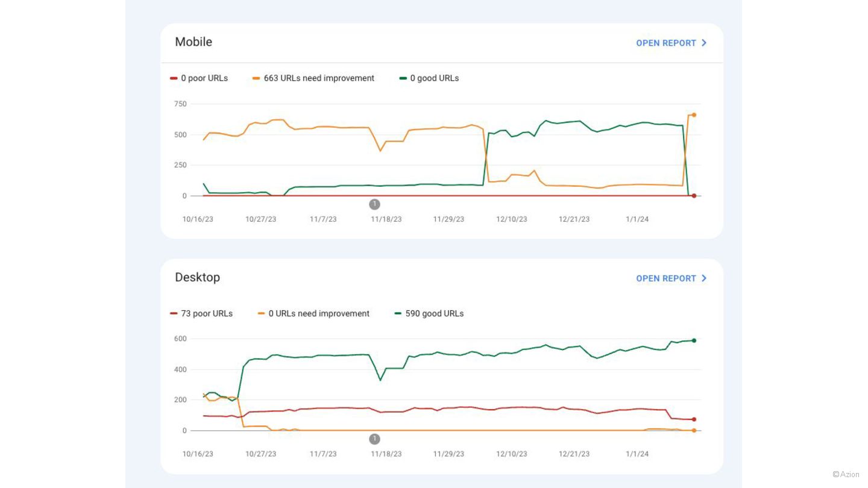Open the Mobile report link
This screenshot has width=868, height=488.
[665, 43]
